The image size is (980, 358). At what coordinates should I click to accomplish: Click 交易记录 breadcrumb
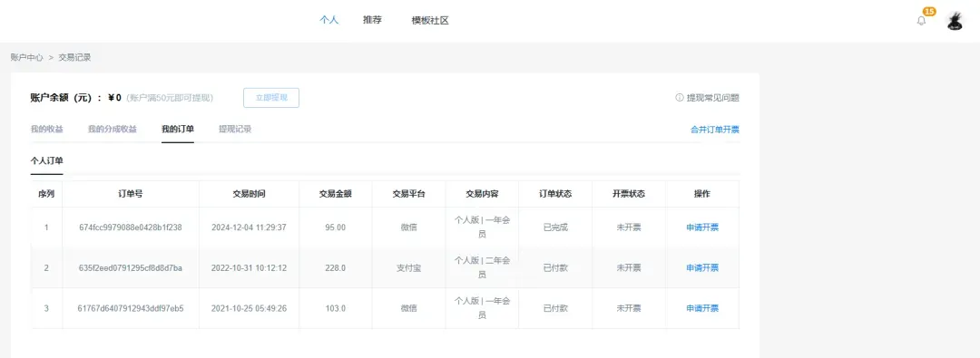(74, 57)
